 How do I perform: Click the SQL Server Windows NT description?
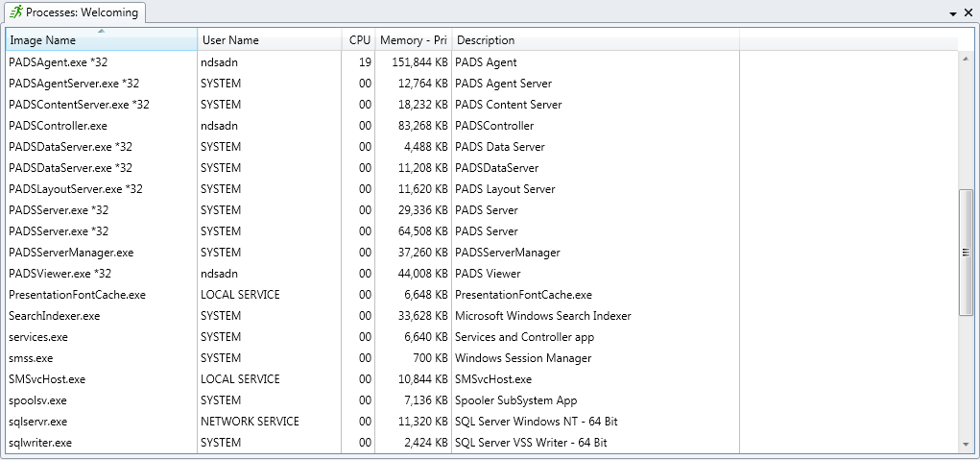(x=537, y=422)
